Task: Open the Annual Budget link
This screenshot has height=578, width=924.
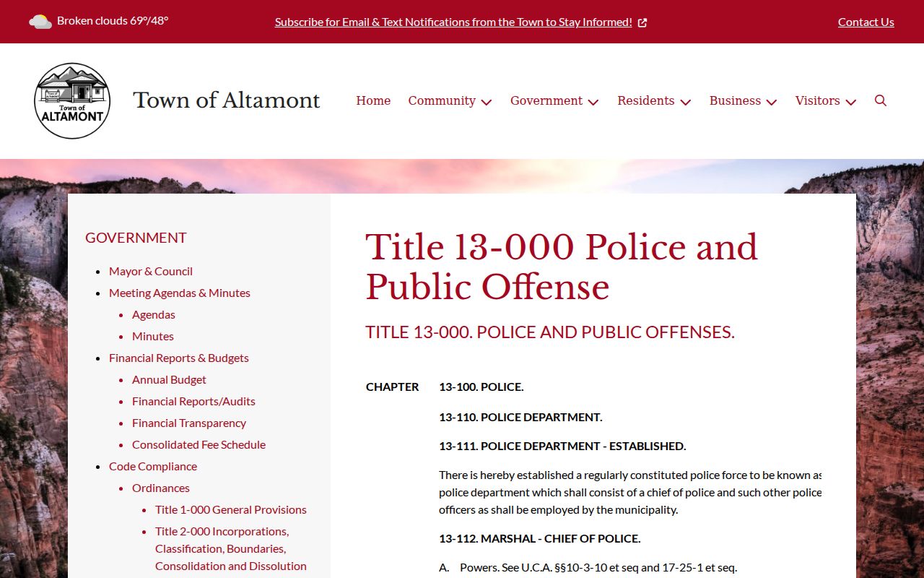Action: [x=169, y=379]
